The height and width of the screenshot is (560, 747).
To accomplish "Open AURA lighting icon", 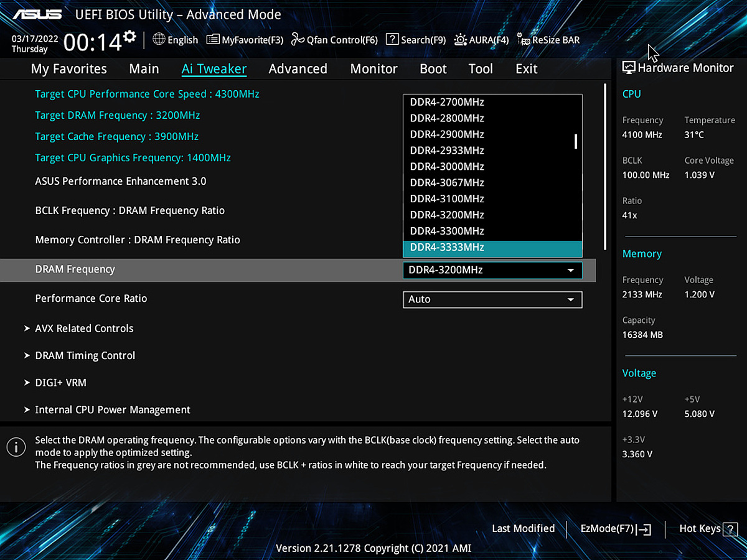I will tap(461, 39).
